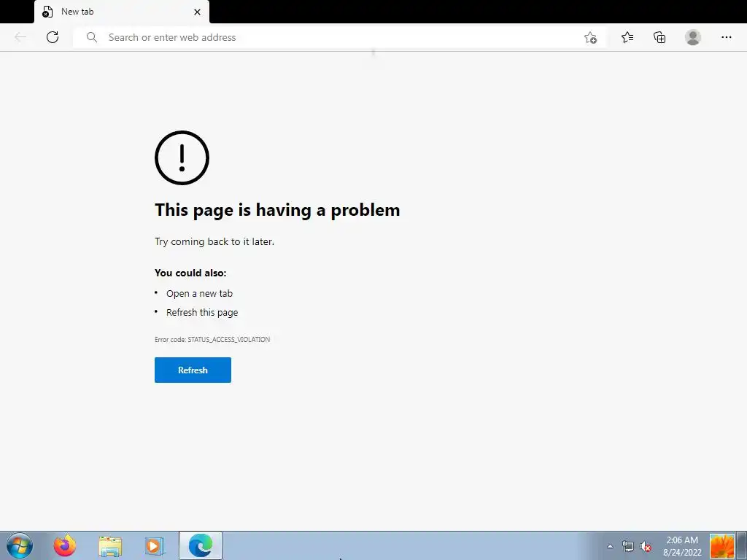Click the STATUS_ACCESS_VIOLATION error code text
The width and height of the screenshot is (747, 560).
(228, 340)
